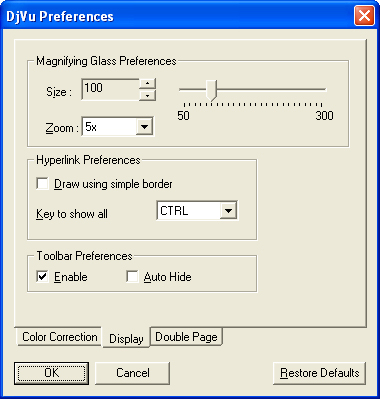Close the DjVu Preferences dialog
This screenshot has width=380, height=399.
coord(364,15)
